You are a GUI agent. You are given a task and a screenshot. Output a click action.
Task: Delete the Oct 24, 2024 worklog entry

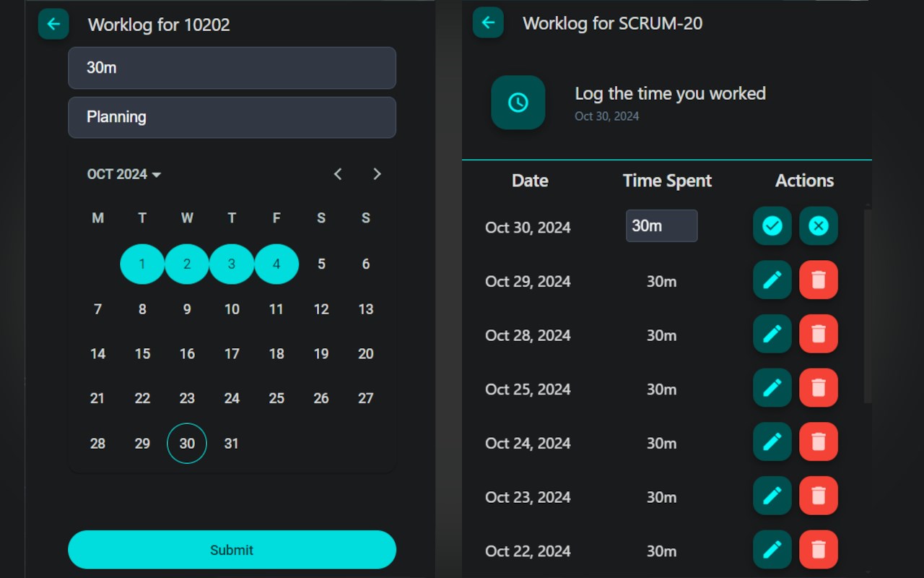tap(818, 442)
